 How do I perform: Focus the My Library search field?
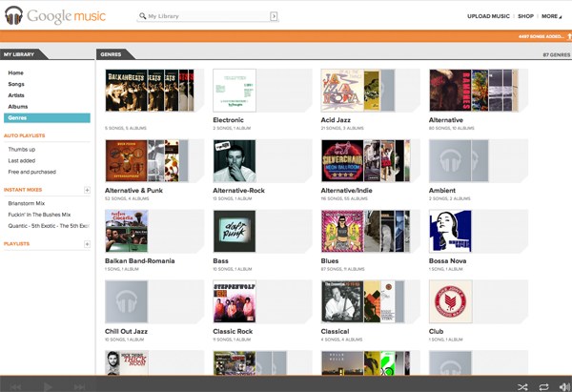pos(208,16)
